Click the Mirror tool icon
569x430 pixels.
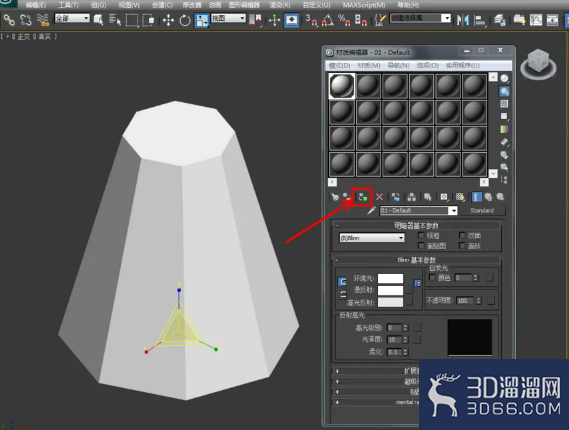pyautogui.click(x=463, y=20)
